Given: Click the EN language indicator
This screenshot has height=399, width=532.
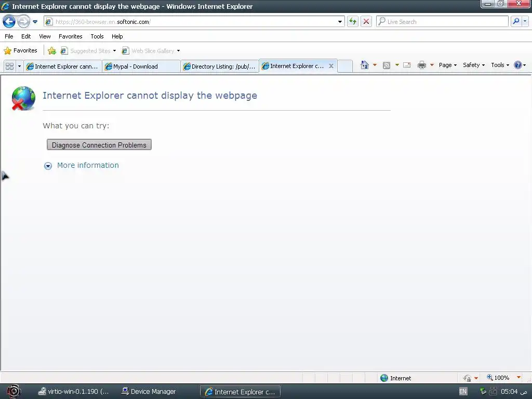Looking at the screenshot, I should pyautogui.click(x=463, y=391).
